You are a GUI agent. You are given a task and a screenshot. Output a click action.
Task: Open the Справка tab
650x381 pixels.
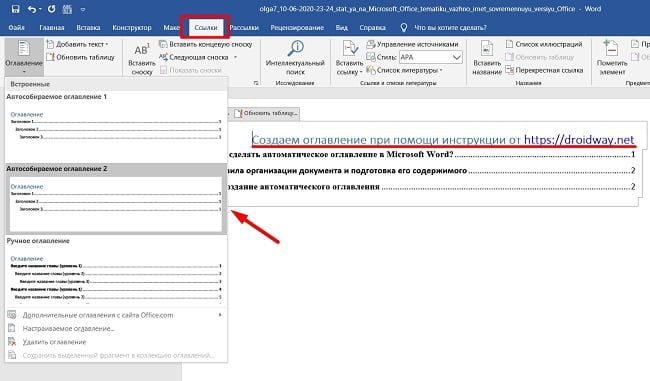372,28
